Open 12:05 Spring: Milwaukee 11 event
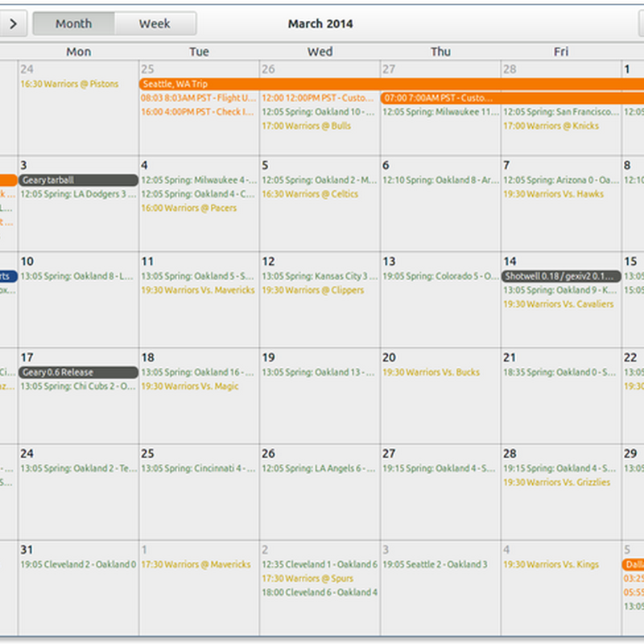Viewport: 644px width, 644px height. tap(440, 112)
